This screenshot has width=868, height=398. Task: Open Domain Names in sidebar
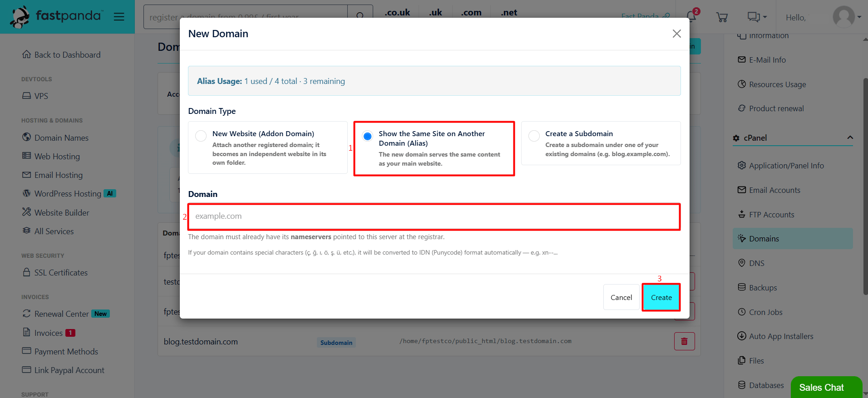pos(55,138)
